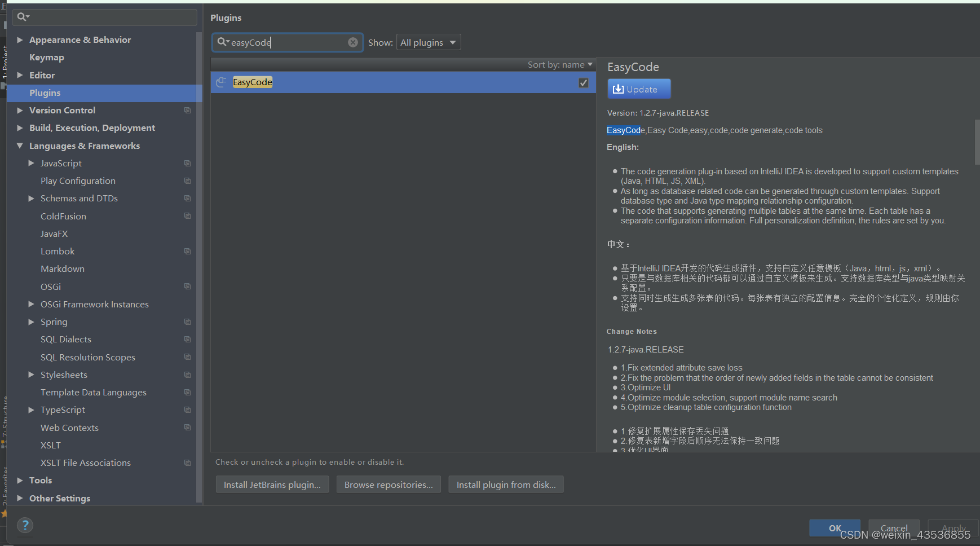Click the EasyCode plugin logo icon
This screenshot has height=546, width=980.
click(x=221, y=82)
